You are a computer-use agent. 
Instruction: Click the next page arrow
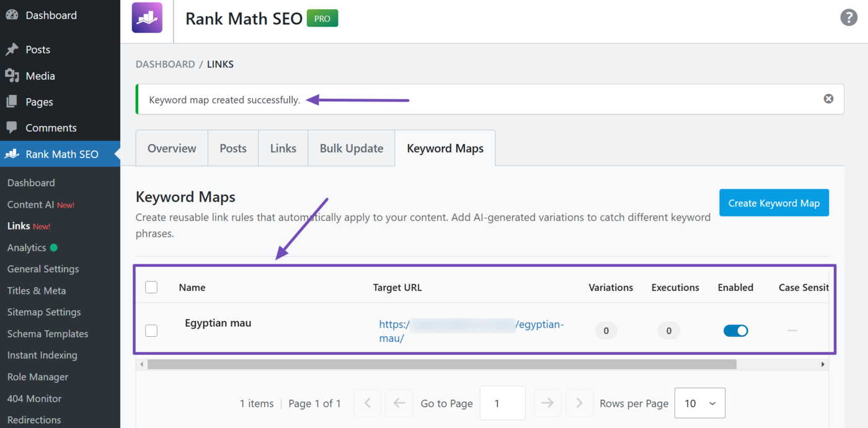click(547, 403)
